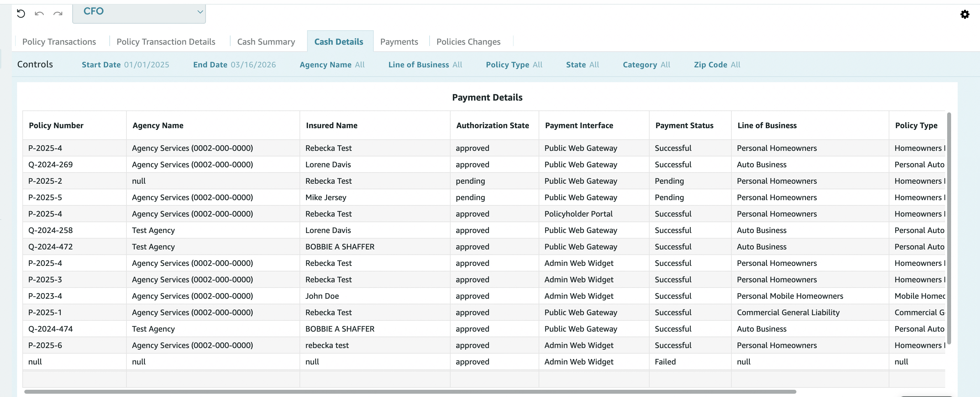The height and width of the screenshot is (397, 980).
Task: Switch to the Cash Summary tab
Action: (x=266, y=42)
